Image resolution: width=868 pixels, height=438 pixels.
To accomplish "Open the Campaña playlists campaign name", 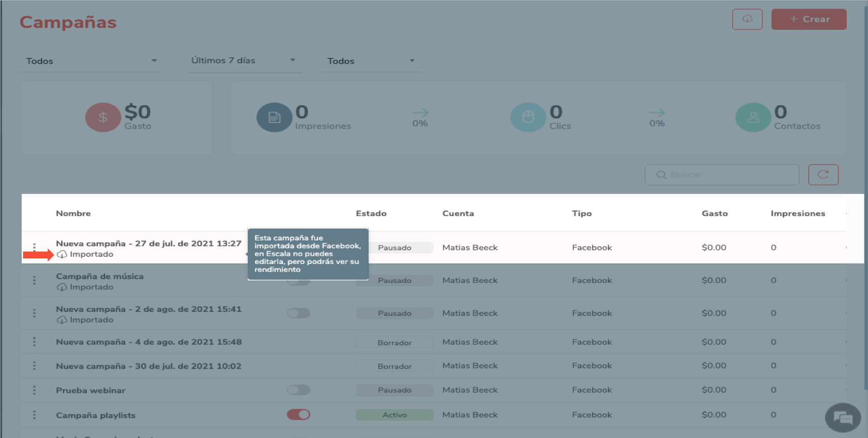I will [x=96, y=415].
